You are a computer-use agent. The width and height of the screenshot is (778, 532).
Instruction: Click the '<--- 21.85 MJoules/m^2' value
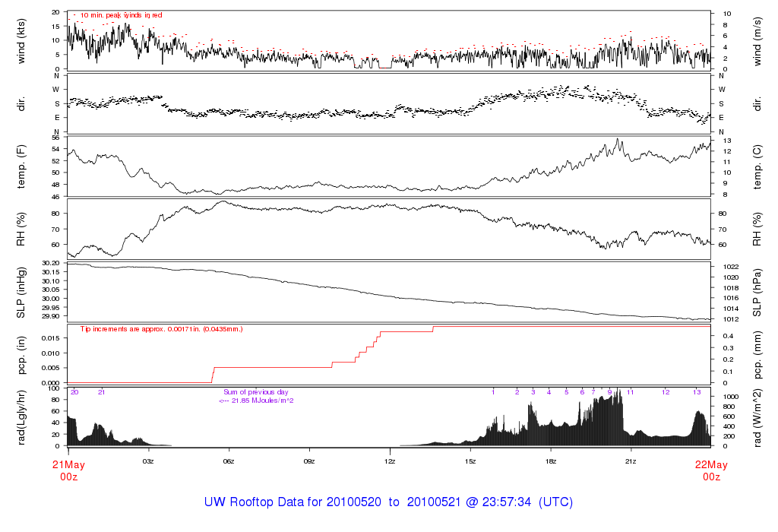pos(256,401)
